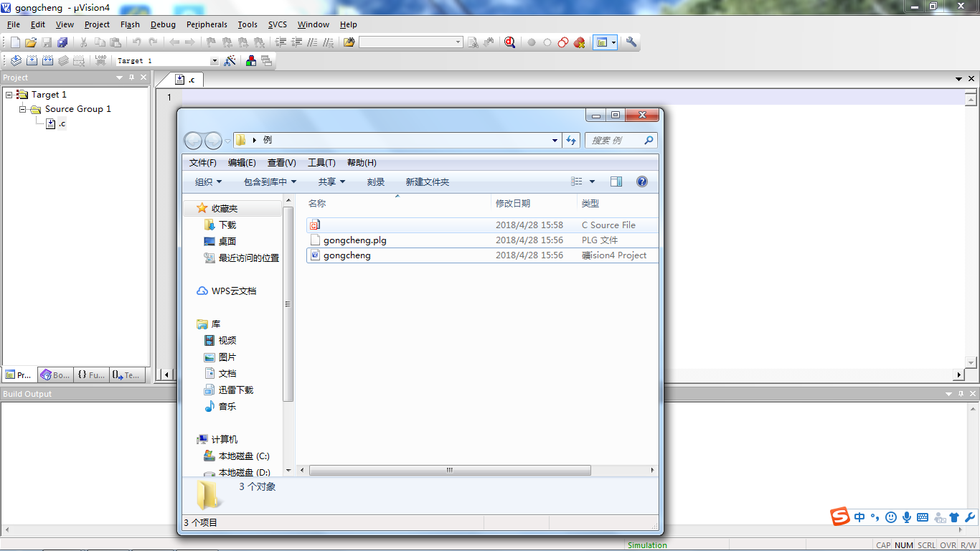Open Sogou soft keyboard icon

tap(923, 517)
